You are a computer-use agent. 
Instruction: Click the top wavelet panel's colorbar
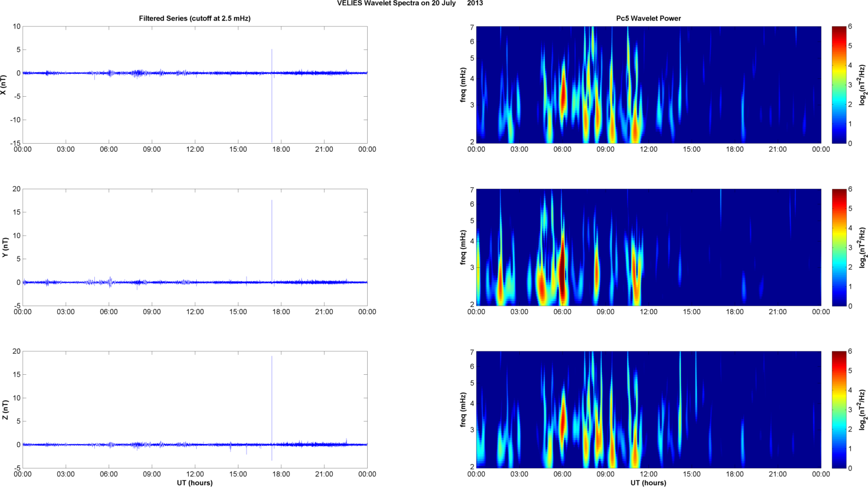pyautogui.click(x=839, y=85)
